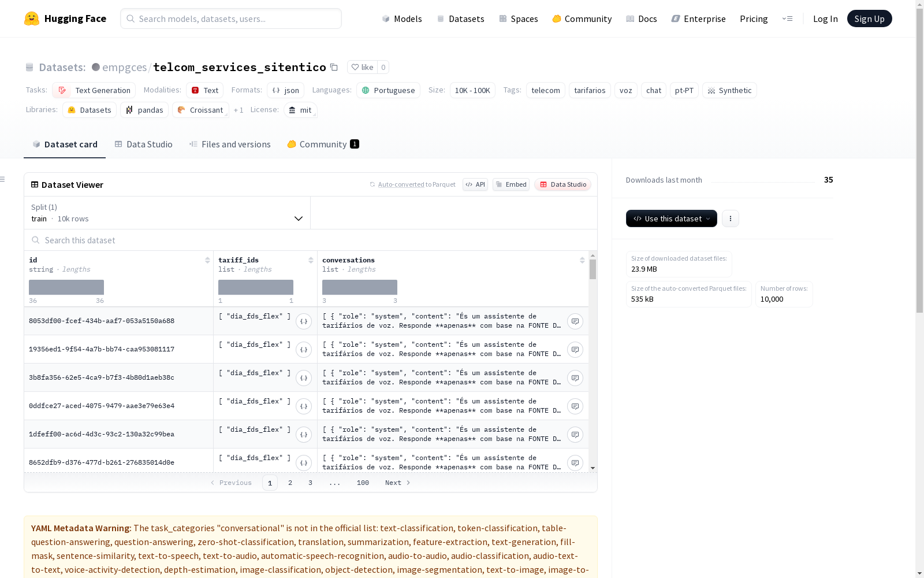Open Models in the top navigation
Viewport: 924px width, 578px height.
pyautogui.click(x=402, y=18)
